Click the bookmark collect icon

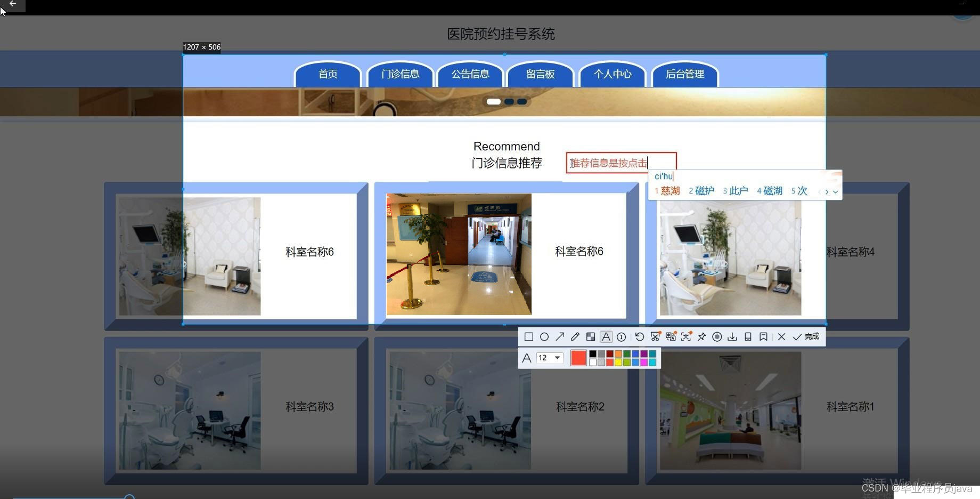click(x=763, y=337)
